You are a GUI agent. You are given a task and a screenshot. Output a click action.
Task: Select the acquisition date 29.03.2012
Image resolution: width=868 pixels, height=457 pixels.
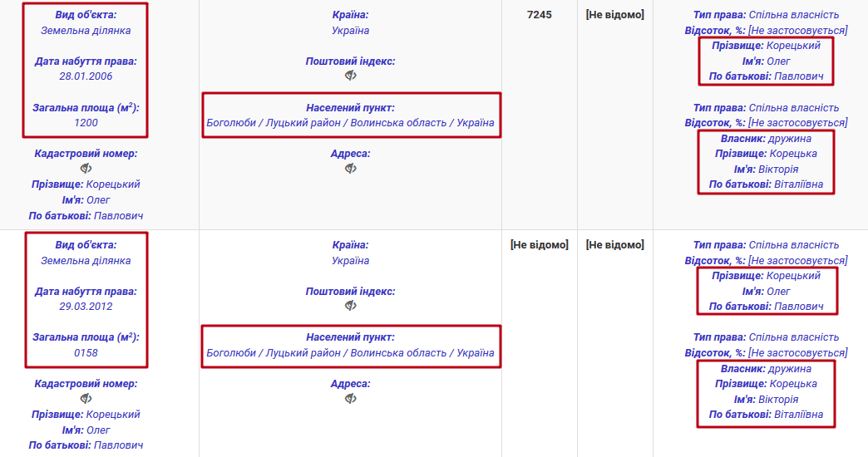86,307
